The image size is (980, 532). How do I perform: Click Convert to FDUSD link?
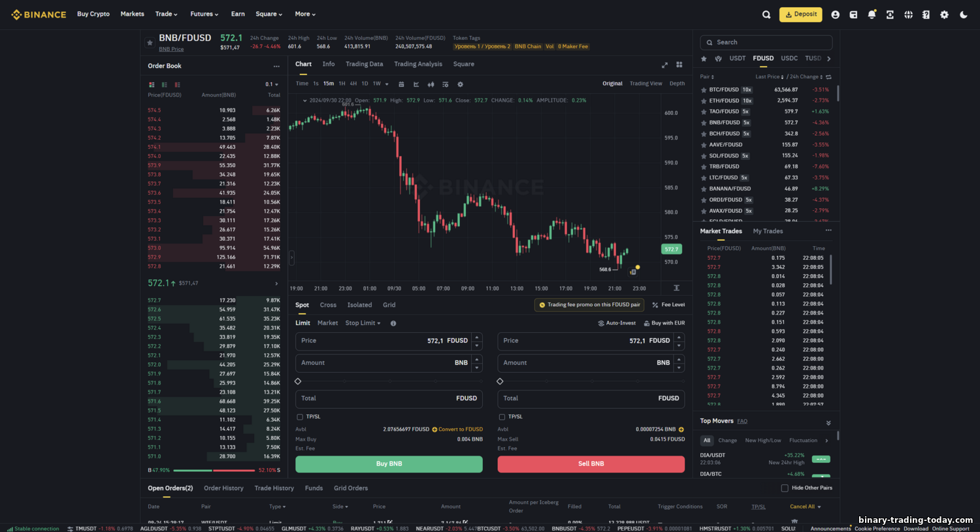pyautogui.click(x=461, y=430)
